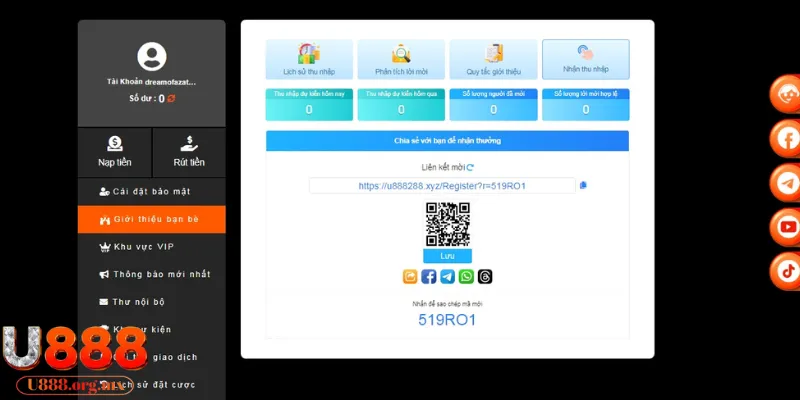
Task: Share via the Facebook icon under the QR code
Action: pos(428,277)
